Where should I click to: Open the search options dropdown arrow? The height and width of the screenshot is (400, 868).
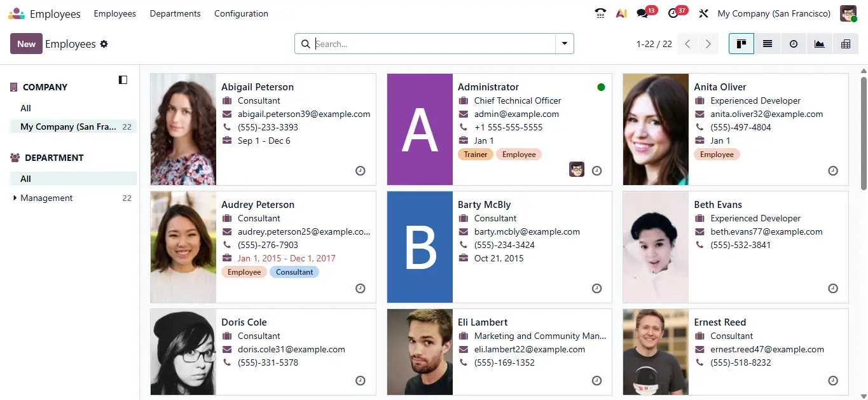565,44
